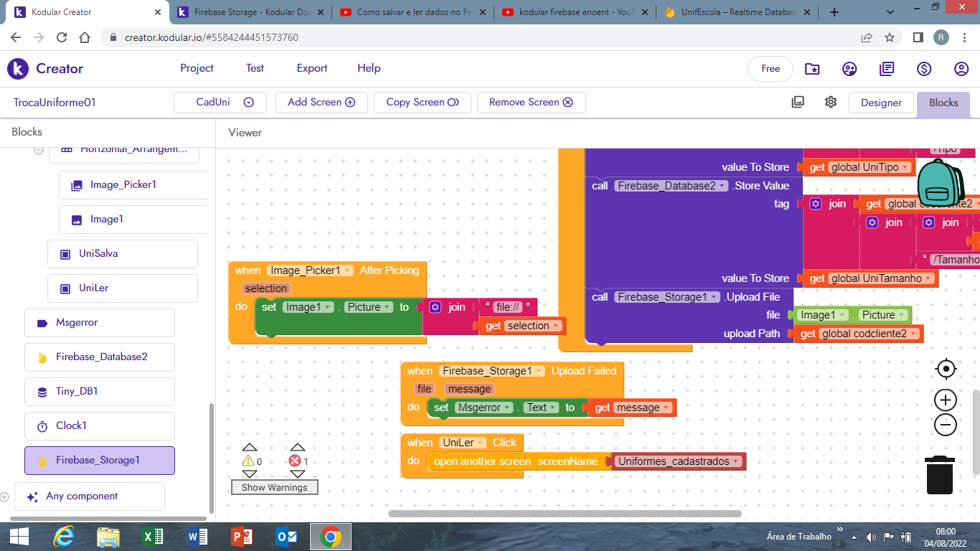Screen dimensions: 980x551
Task: Click the yellow warning triangle indicator
Action: click(x=248, y=461)
